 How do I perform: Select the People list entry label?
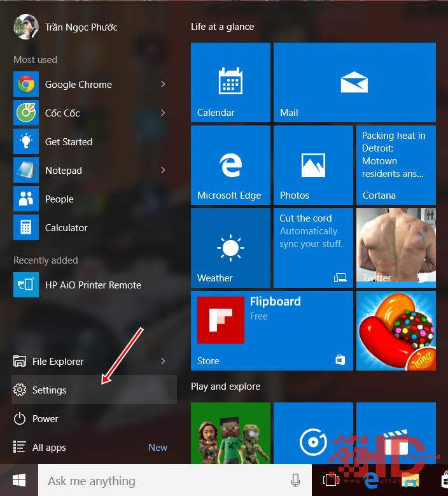pos(59,199)
